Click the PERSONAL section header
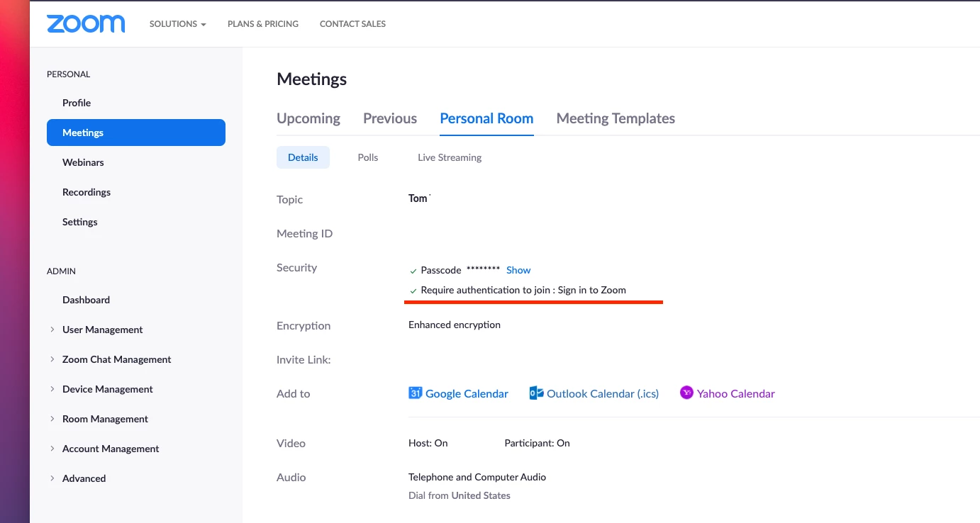This screenshot has width=980, height=523. [x=69, y=74]
